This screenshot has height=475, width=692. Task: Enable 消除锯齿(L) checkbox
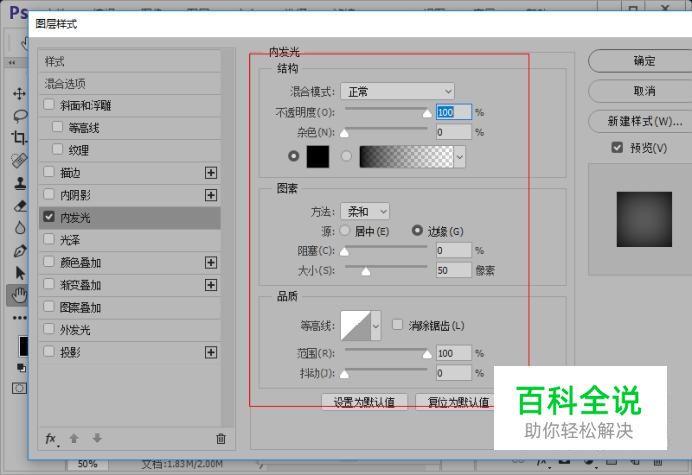coord(398,325)
